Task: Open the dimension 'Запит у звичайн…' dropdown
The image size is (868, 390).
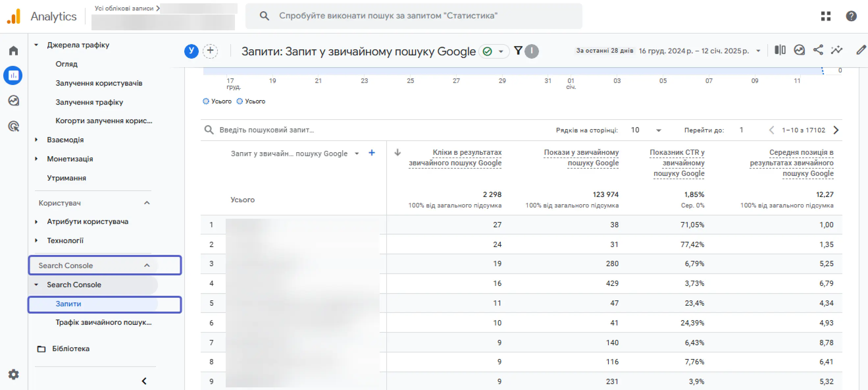Action: 357,154
